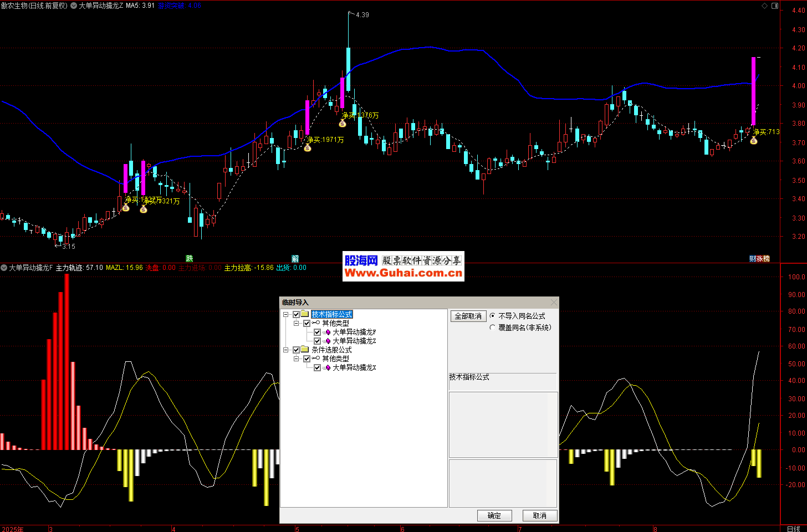This screenshot has height=532, width=807.
Task: Collapse 其他类型 node under 条件选股公式
Action: [297, 359]
